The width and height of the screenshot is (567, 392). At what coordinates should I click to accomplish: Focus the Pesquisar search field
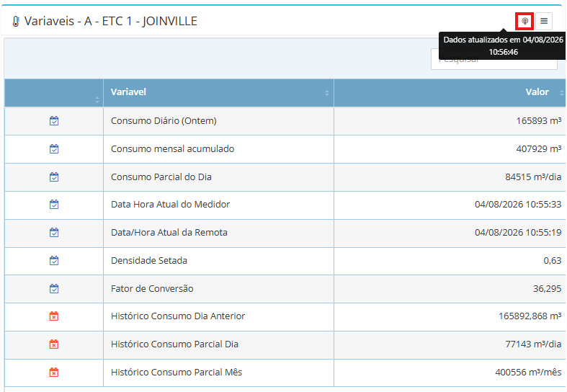pos(494,59)
